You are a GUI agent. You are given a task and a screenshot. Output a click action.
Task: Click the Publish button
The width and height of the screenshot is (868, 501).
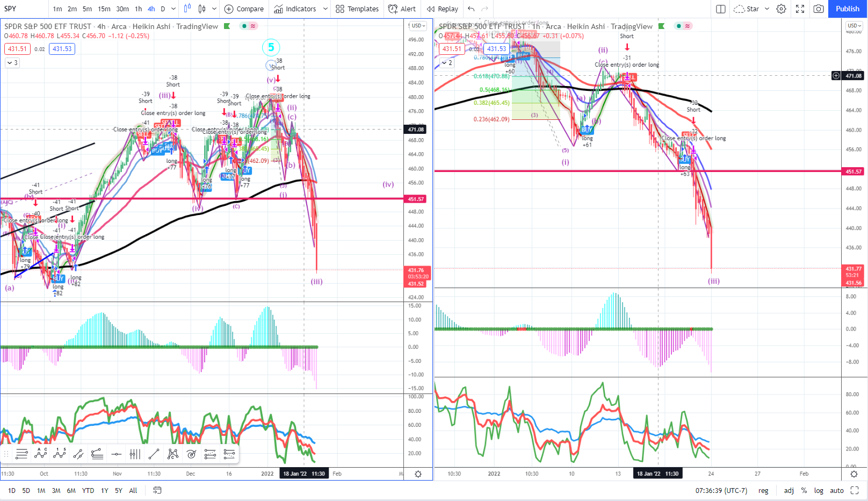click(x=848, y=9)
